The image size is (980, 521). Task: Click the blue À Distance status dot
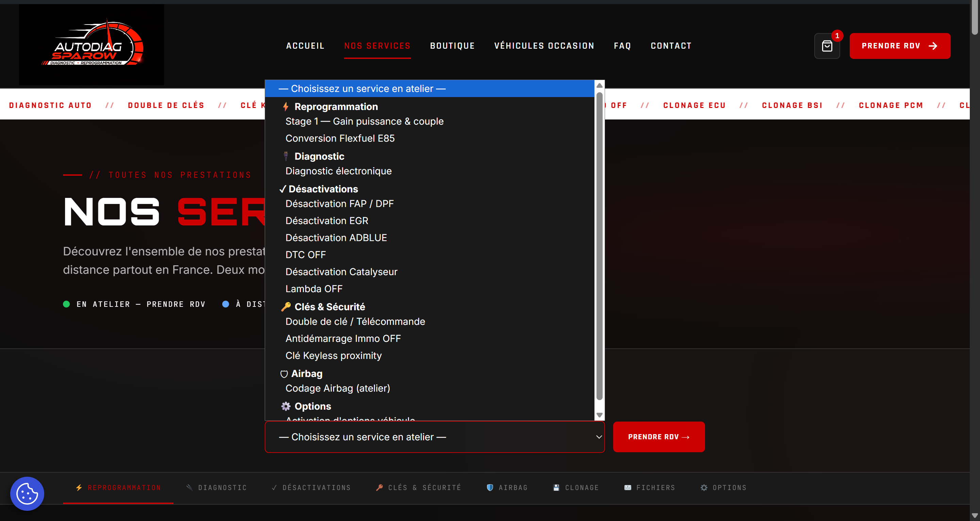(226, 304)
